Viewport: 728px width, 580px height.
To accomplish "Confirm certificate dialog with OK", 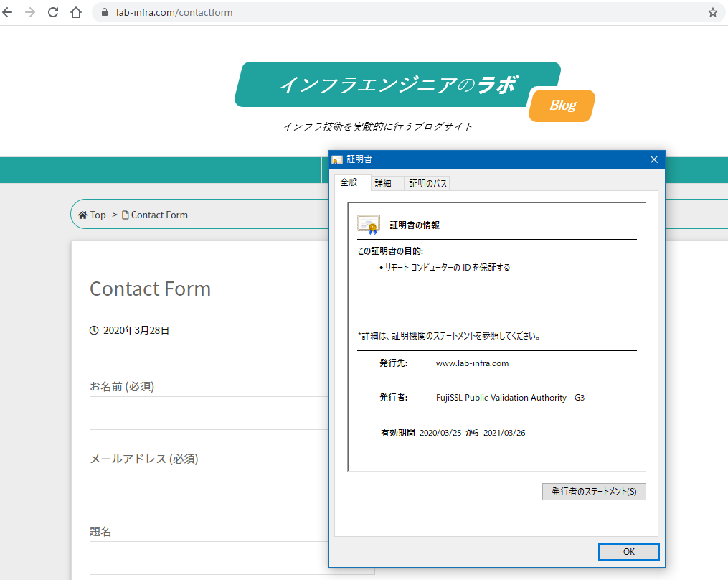I will pyautogui.click(x=628, y=552).
